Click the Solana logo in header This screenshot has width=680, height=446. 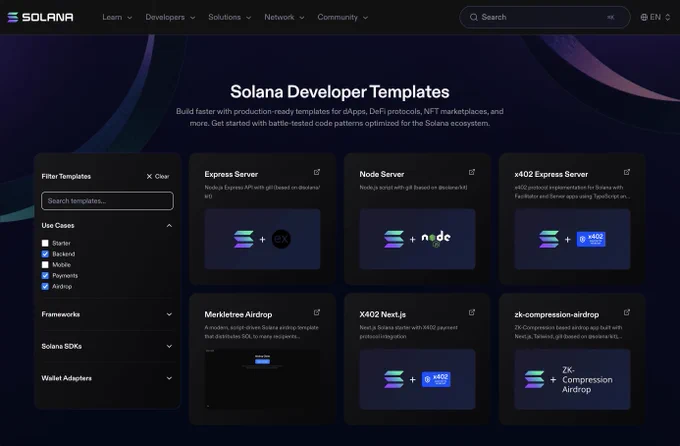pos(40,17)
